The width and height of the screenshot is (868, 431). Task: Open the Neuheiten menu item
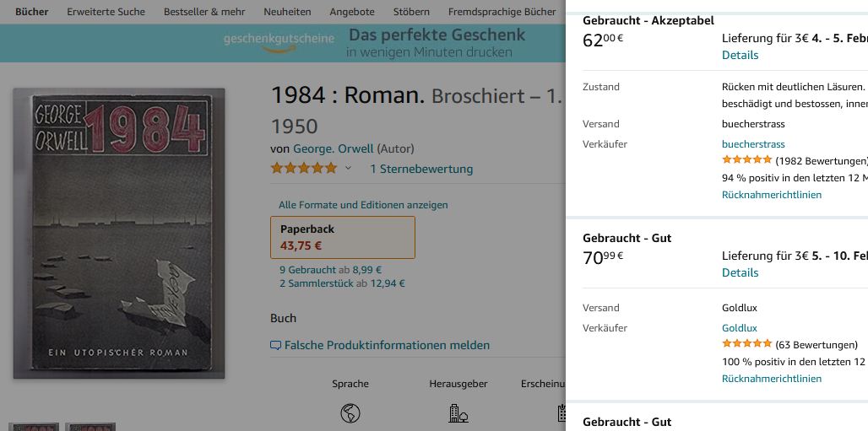pos(287,12)
